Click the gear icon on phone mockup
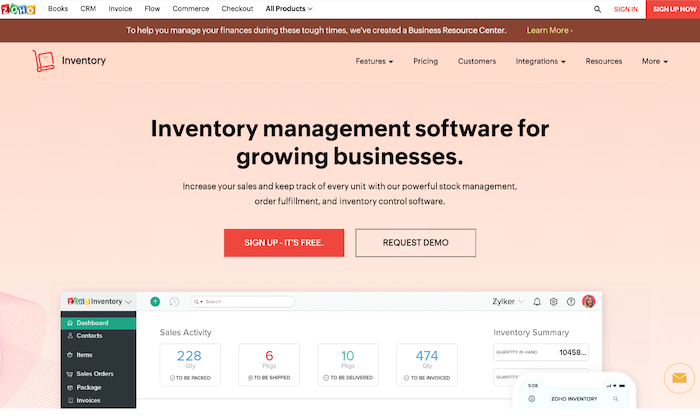This screenshot has height=420, width=700. click(x=531, y=399)
